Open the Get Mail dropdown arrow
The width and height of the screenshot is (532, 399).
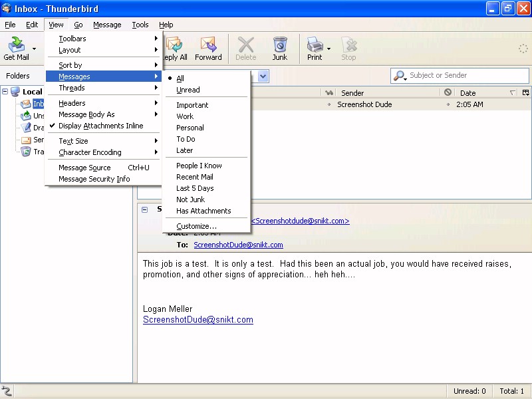(34, 49)
